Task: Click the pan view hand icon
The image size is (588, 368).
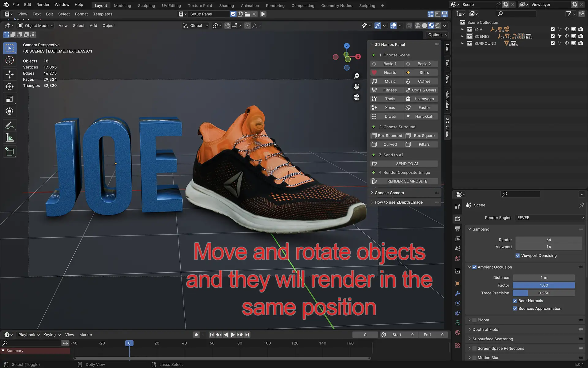Action: [356, 86]
